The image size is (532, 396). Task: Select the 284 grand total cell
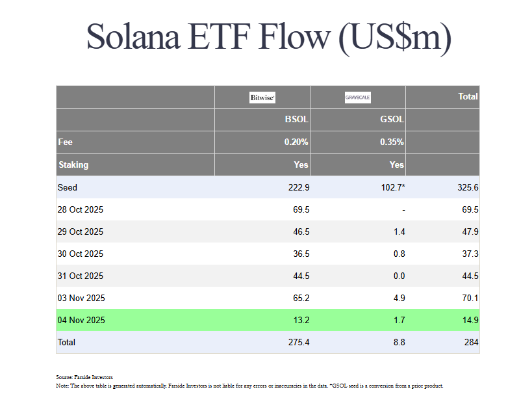click(x=469, y=342)
